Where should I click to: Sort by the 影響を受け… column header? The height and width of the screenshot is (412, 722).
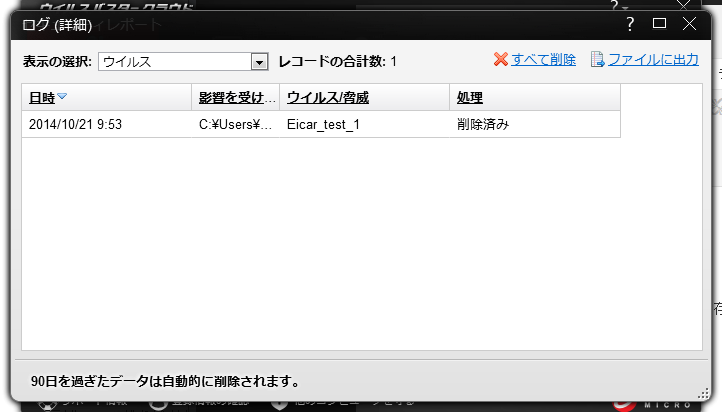(236, 98)
